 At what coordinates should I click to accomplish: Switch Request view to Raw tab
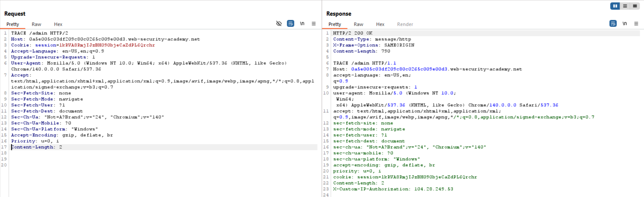pos(36,24)
